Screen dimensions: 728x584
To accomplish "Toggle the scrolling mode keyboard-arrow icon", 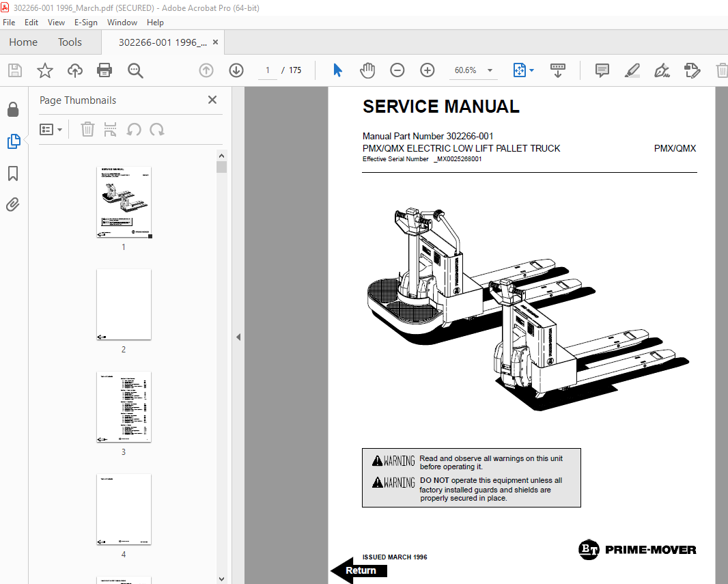I will click(x=557, y=70).
